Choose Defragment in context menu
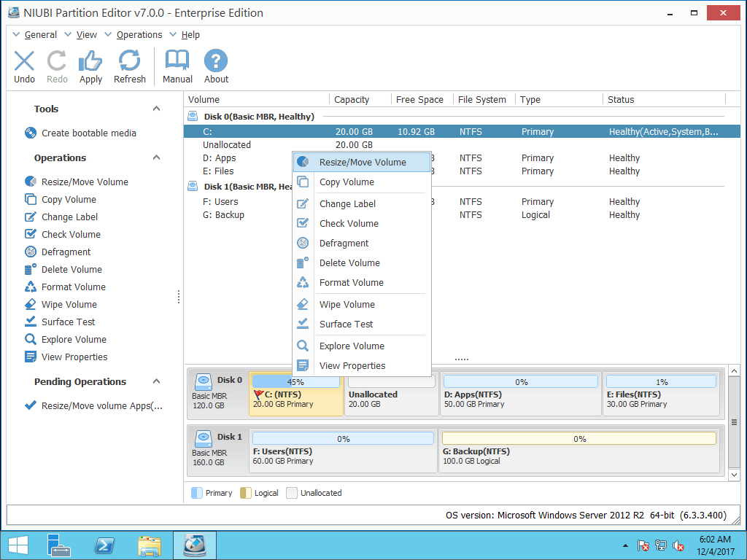Image resolution: width=747 pixels, height=560 pixels. 362,244
